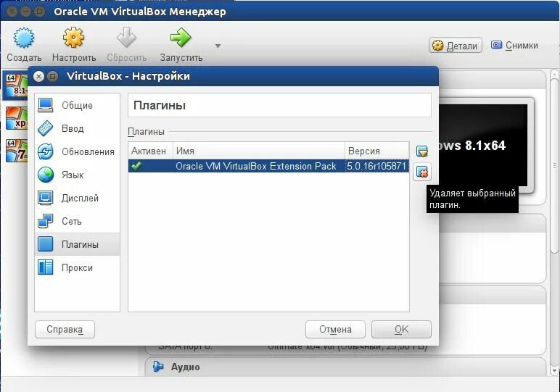Click the Справка help button
Screen dimensions: 560x392
(x=65, y=329)
